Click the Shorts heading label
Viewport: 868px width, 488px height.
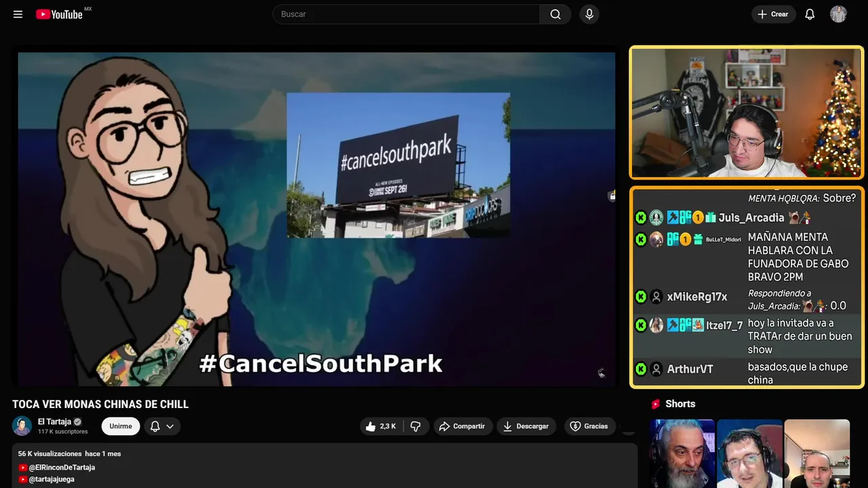tap(680, 404)
